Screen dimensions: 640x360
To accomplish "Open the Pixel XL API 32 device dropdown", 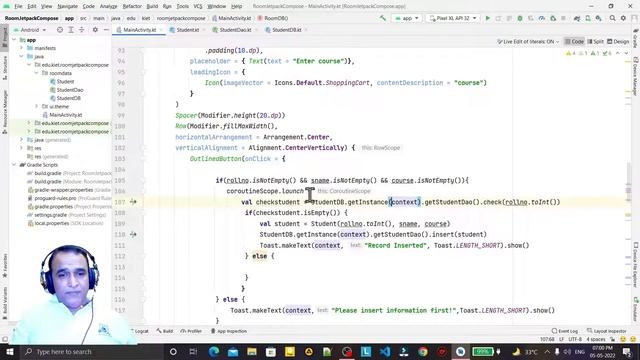I will coord(453,18).
